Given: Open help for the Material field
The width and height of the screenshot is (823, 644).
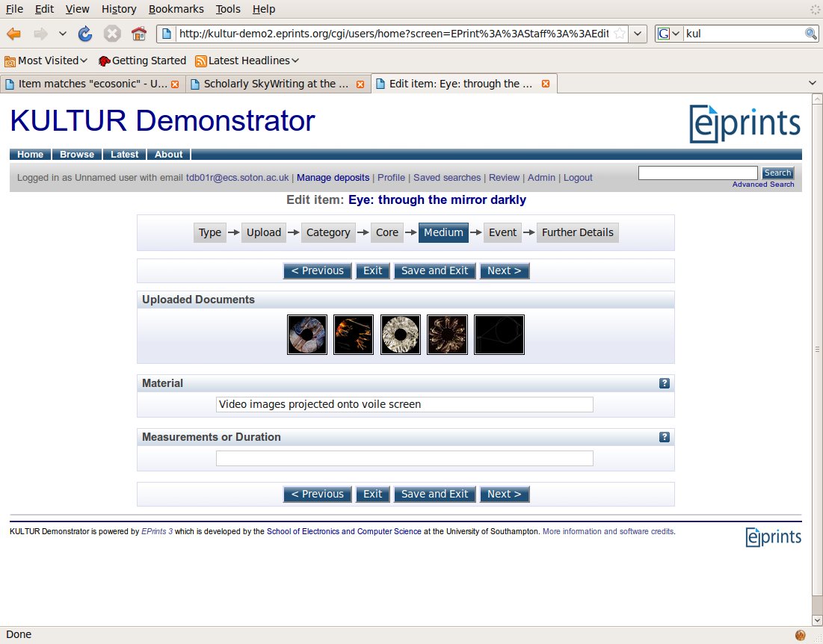Looking at the screenshot, I should [664, 383].
